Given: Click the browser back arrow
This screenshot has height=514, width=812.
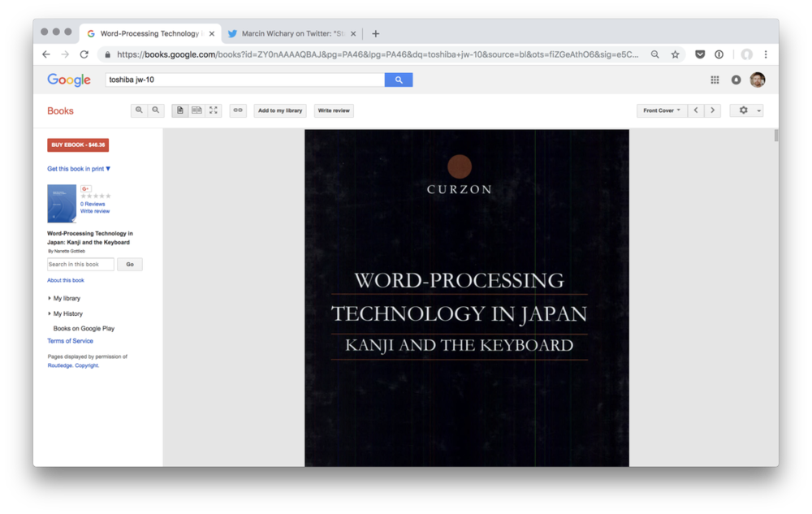Looking at the screenshot, I should pos(46,54).
